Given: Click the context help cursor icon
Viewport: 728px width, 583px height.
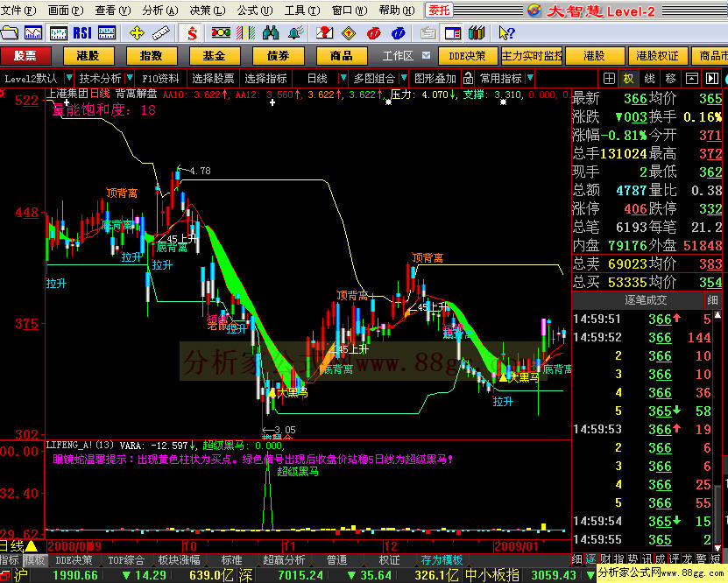Looking at the screenshot, I should 506,33.
